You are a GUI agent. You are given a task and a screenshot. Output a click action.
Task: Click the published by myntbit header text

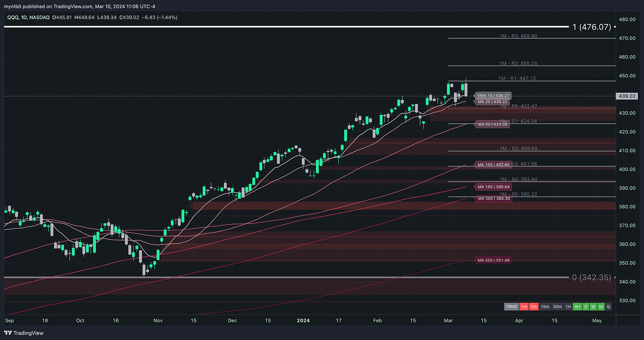click(x=80, y=6)
